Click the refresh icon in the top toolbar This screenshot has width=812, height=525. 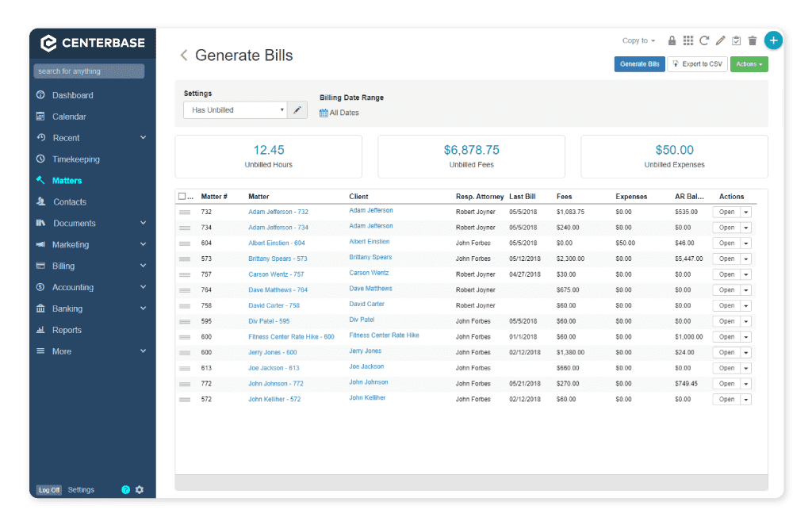click(704, 40)
